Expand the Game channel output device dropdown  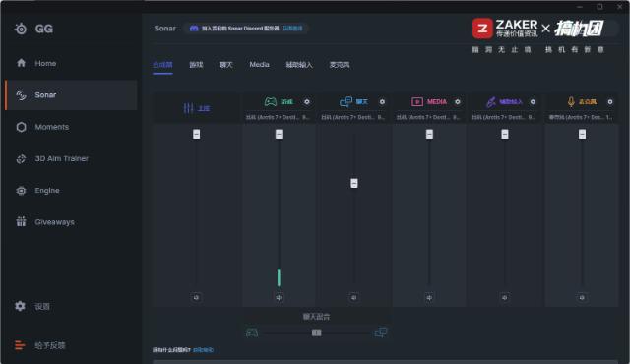(278, 117)
